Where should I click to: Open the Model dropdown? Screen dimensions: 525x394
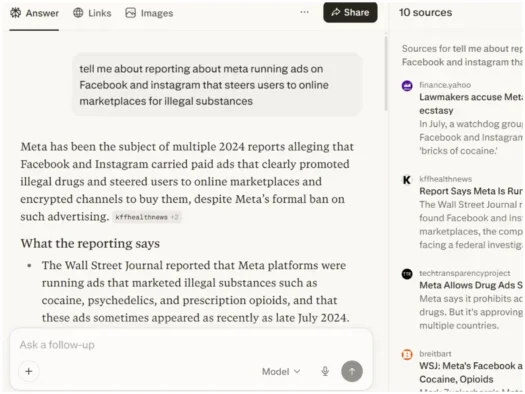281,372
